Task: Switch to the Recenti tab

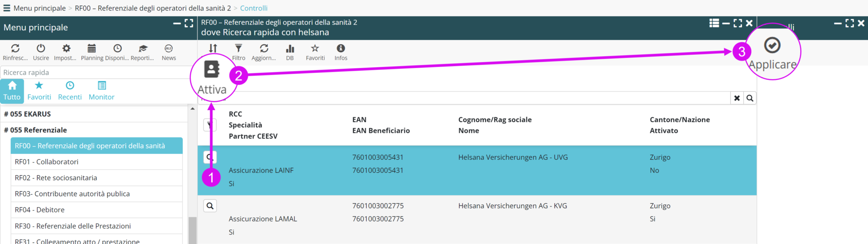Action: click(x=70, y=91)
